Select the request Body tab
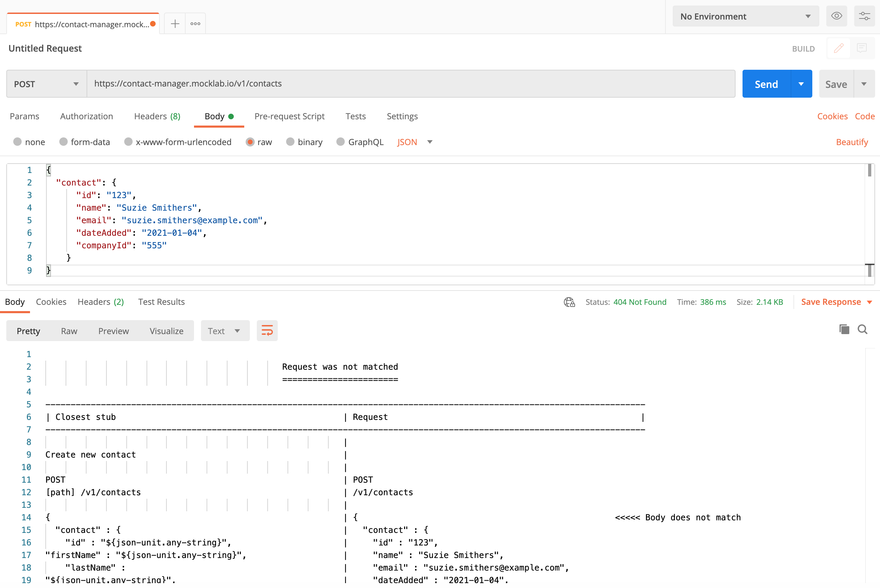 pos(219,116)
